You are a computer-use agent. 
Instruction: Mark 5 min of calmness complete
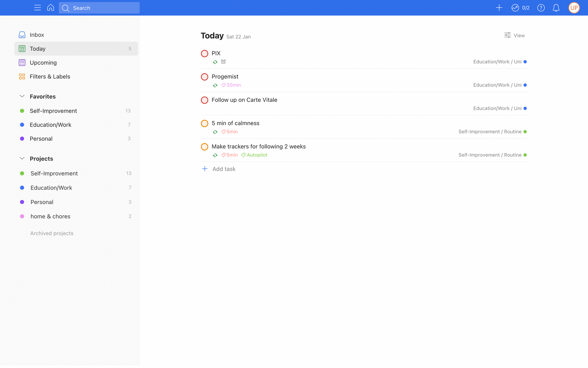(205, 123)
